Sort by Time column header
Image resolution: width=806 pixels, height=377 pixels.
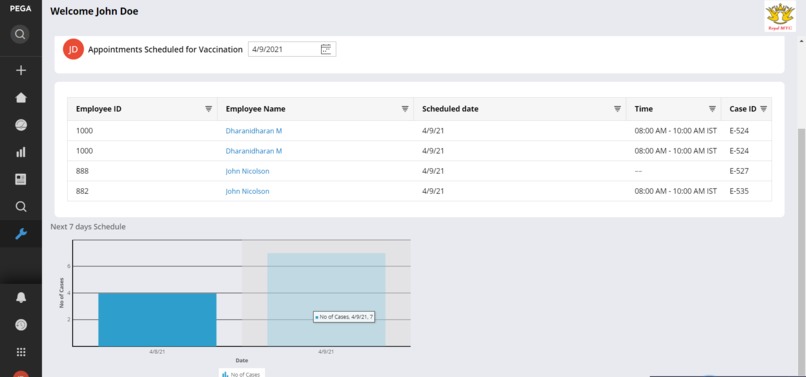[644, 109]
